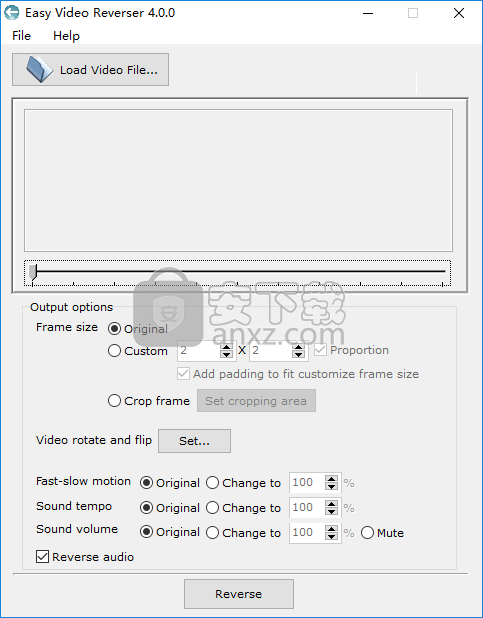Increase Fast-slow motion percent value

coord(331,479)
